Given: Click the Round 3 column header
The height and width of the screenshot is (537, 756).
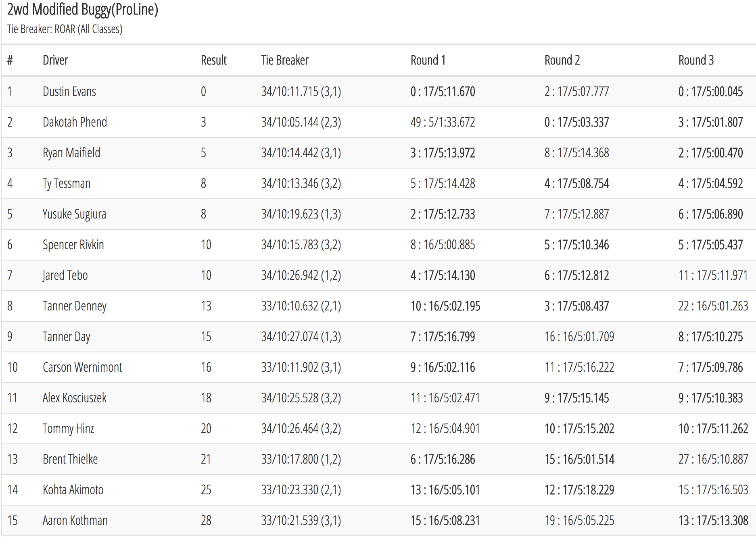Looking at the screenshot, I should click(x=696, y=60).
